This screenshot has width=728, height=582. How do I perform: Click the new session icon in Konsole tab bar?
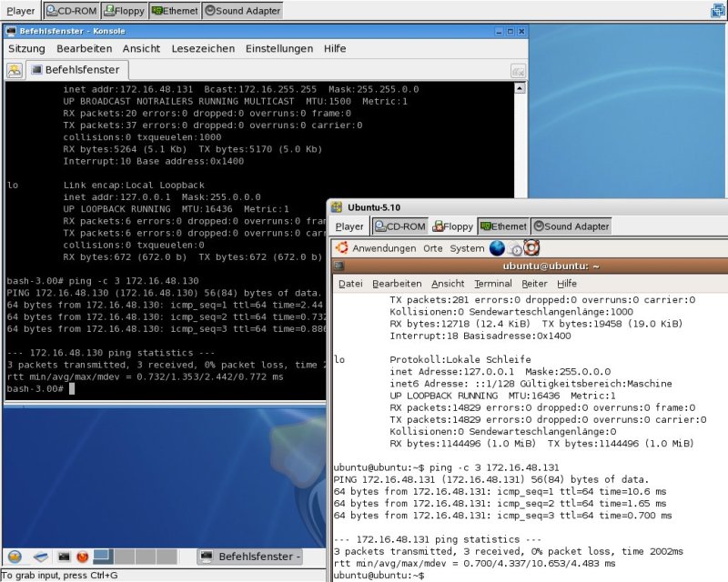15,70
